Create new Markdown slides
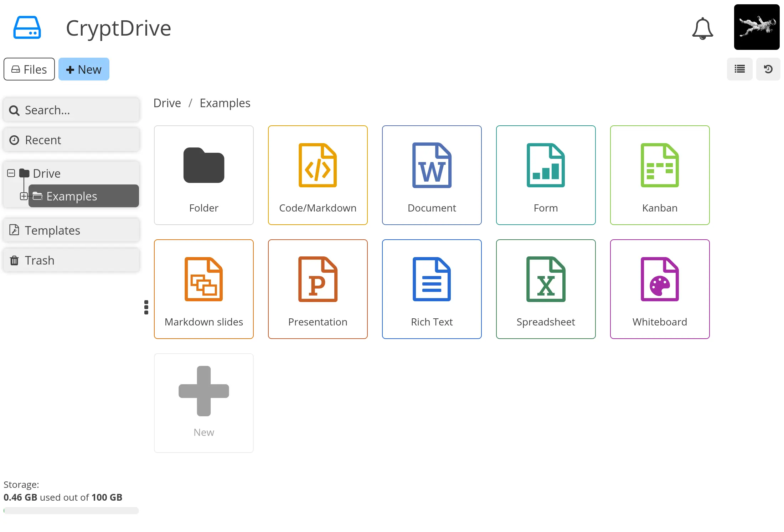The height and width of the screenshot is (532, 784). [x=204, y=288]
